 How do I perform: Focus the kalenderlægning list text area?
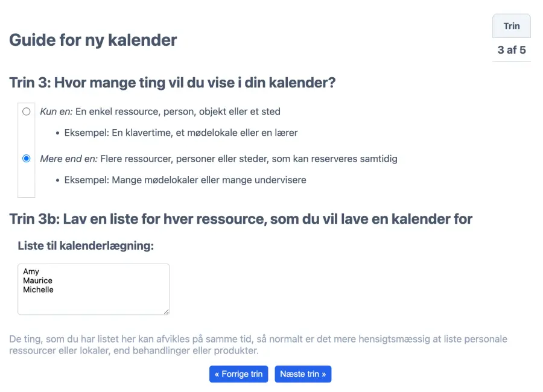94,303
